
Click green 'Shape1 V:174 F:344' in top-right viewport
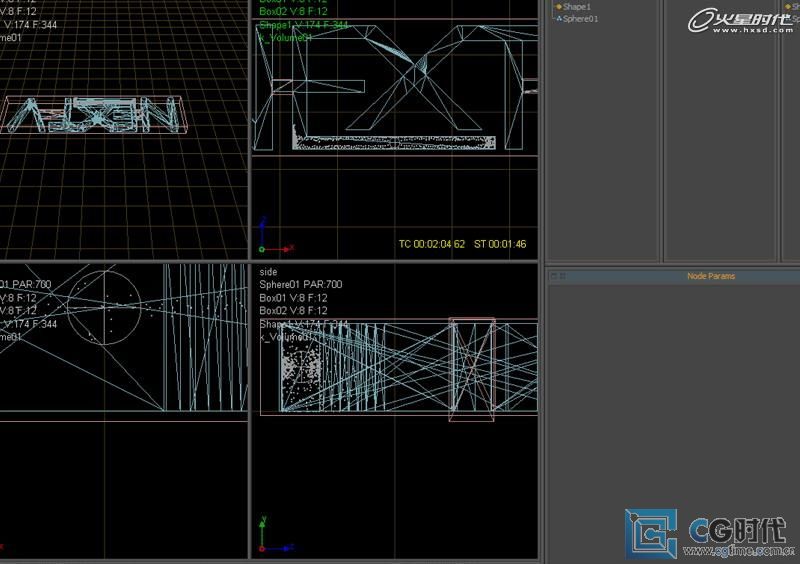pos(304,24)
